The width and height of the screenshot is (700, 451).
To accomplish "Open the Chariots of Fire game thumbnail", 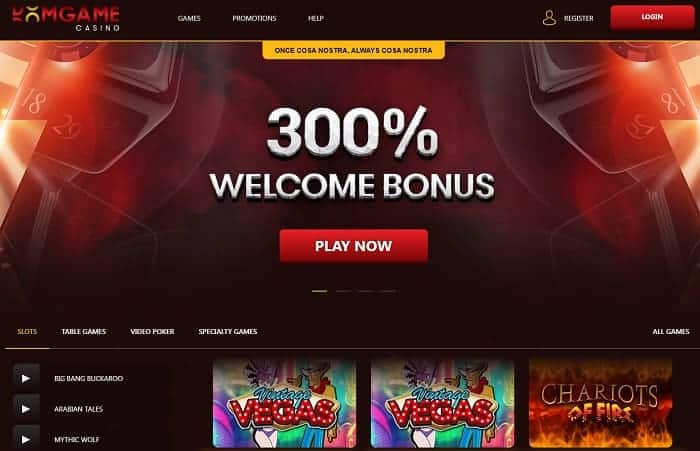I will [600, 403].
